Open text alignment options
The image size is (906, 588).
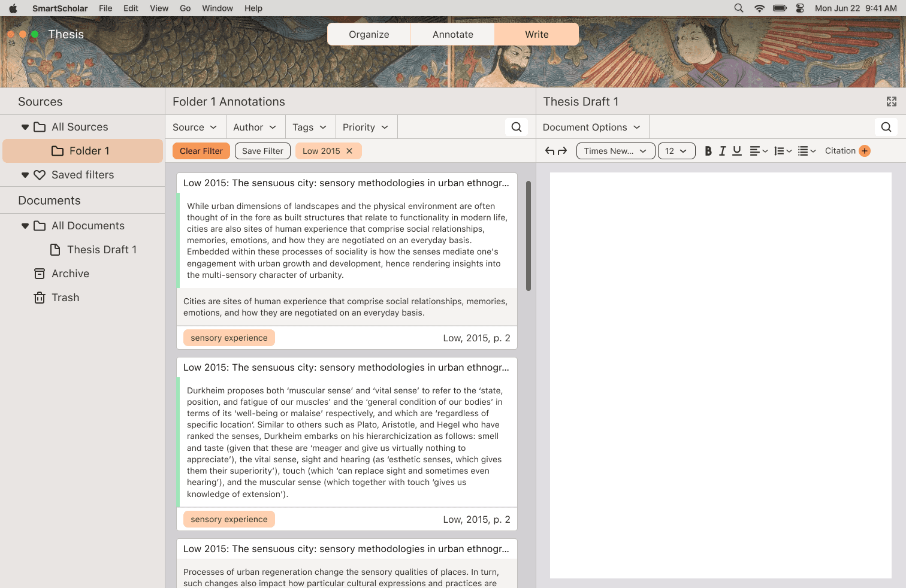pyautogui.click(x=759, y=151)
